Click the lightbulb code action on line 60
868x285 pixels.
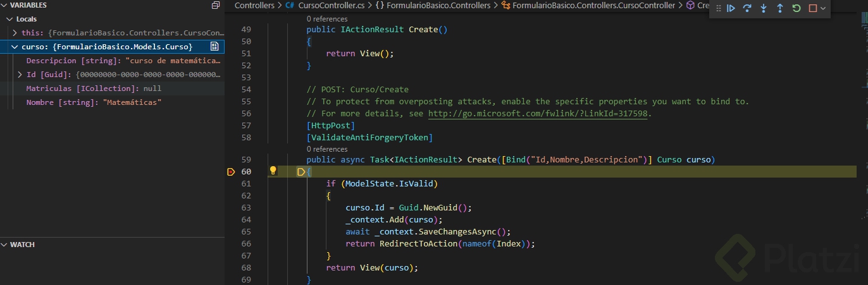[x=273, y=171]
